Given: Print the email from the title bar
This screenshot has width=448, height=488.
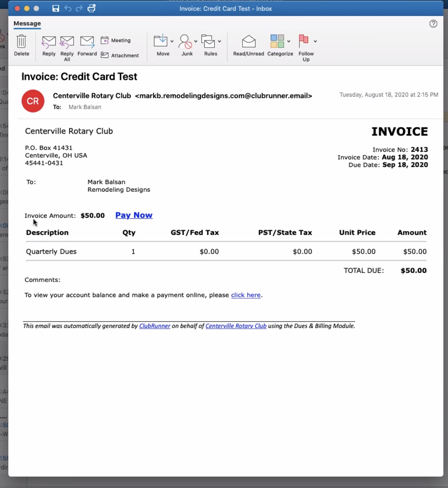Looking at the screenshot, I should tap(91, 8).
